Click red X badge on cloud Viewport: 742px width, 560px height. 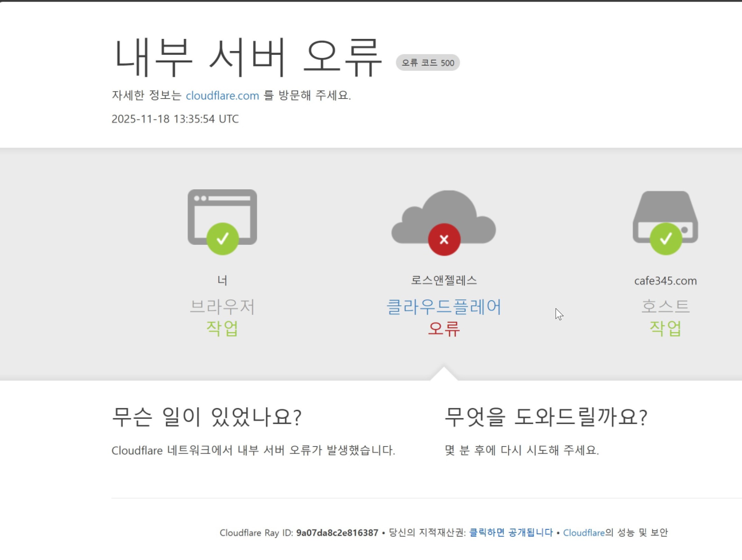coord(444,240)
